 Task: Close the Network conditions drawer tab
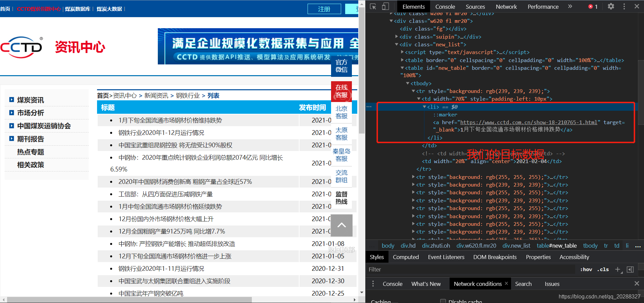[507, 284]
